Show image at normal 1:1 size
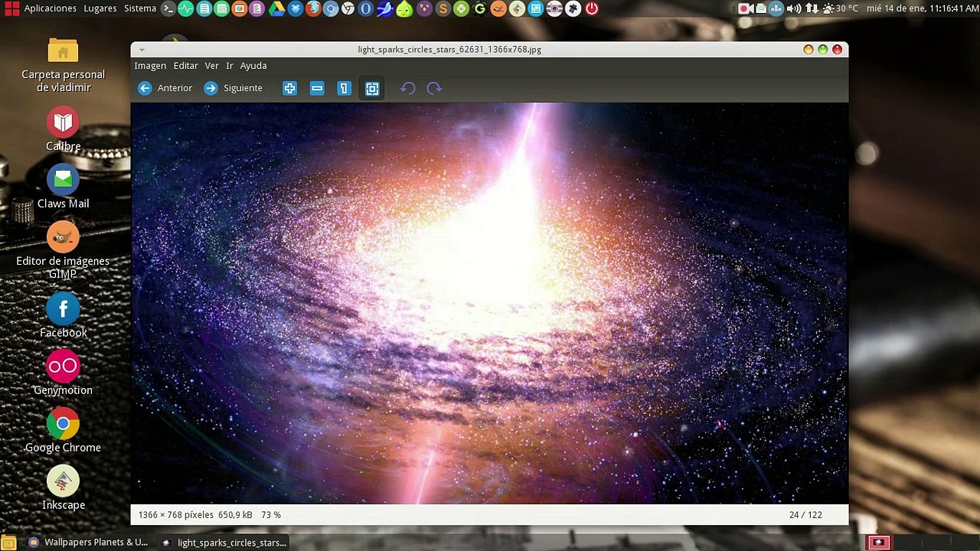Screen dimensions: 980x551 point(344,88)
